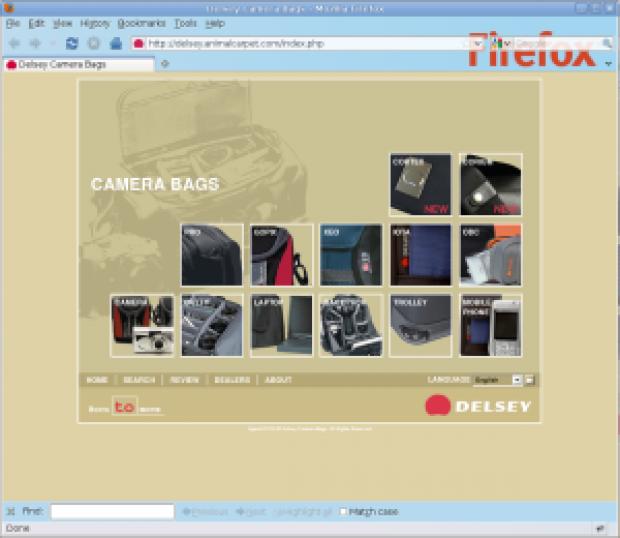Open the REFLEX bag interior thumbnail
620x538 pixels.
pyautogui.click(x=212, y=325)
